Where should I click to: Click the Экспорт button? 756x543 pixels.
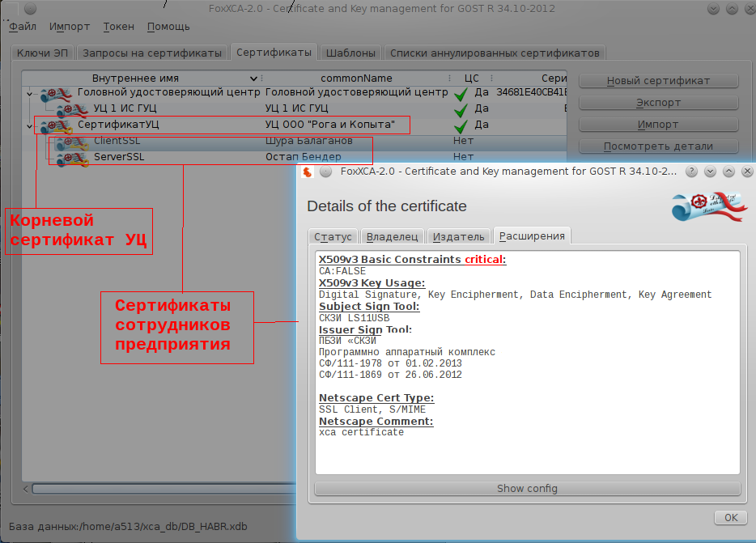658,102
